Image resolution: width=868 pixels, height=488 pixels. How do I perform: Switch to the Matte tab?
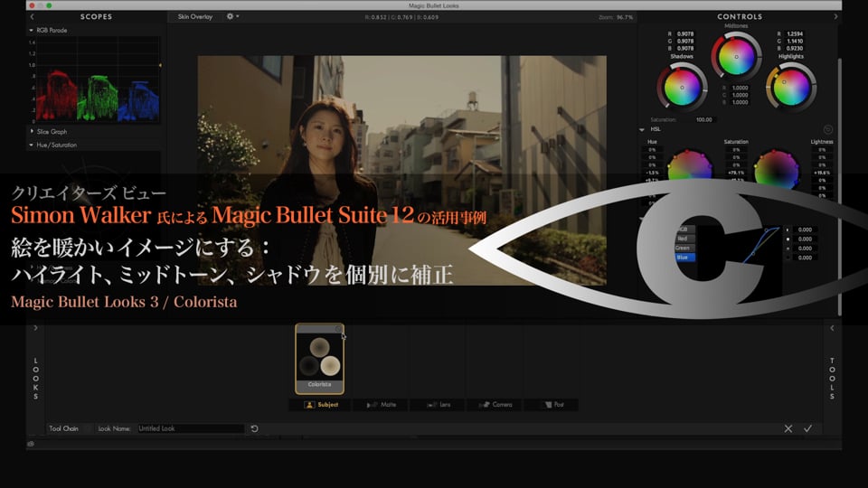[x=382, y=405]
